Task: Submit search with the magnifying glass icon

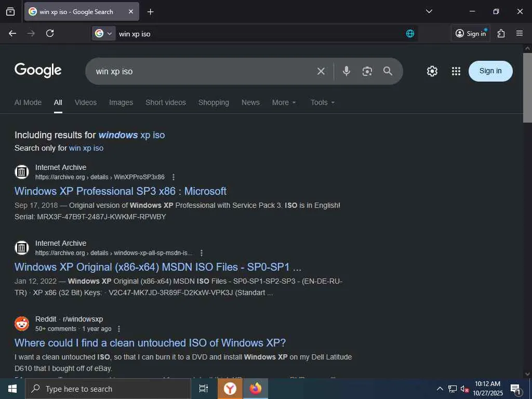Action: (x=388, y=71)
